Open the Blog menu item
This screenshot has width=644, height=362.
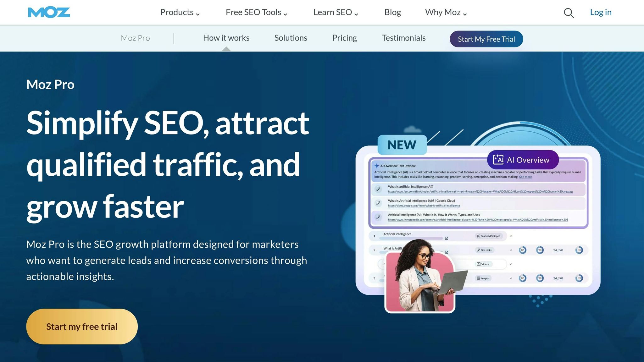(x=392, y=12)
